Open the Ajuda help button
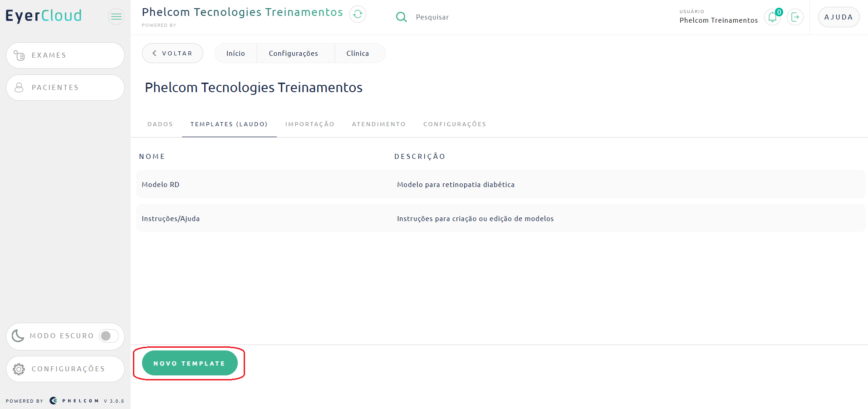 [839, 17]
